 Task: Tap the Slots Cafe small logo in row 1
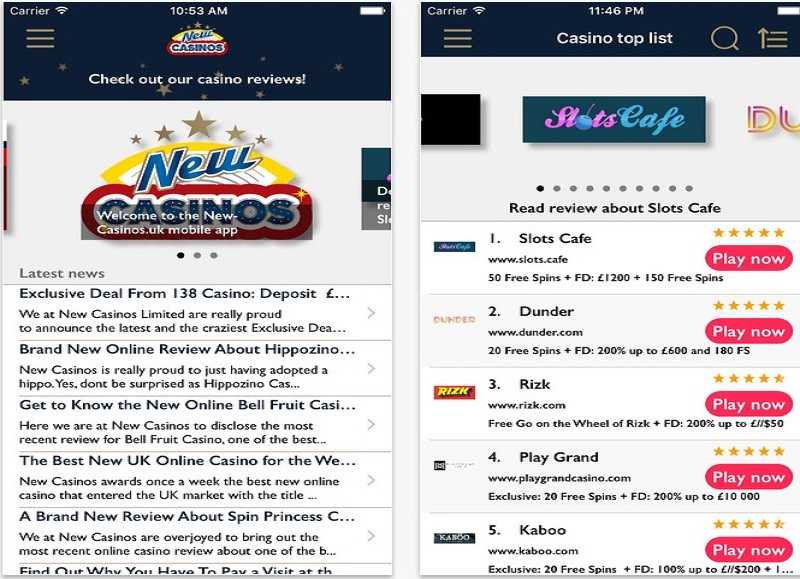tap(454, 247)
